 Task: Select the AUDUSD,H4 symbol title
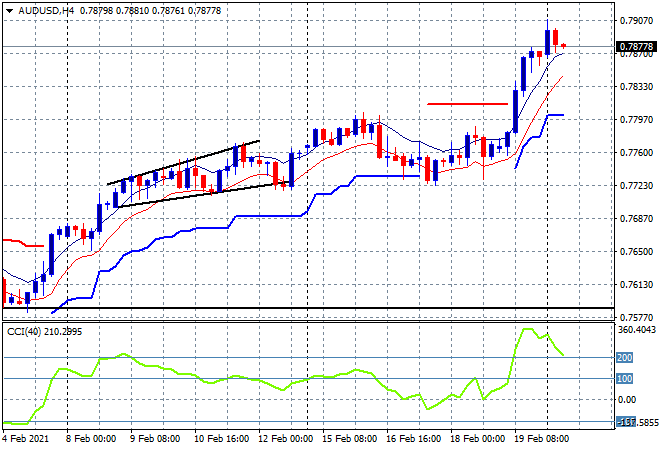46,11
